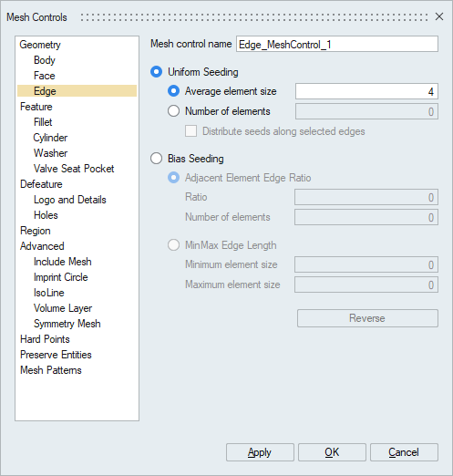Screen dimensions: 453x476
Task: Select Symmetry Mesh in the list
Action: pyautogui.click(x=67, y=324)
